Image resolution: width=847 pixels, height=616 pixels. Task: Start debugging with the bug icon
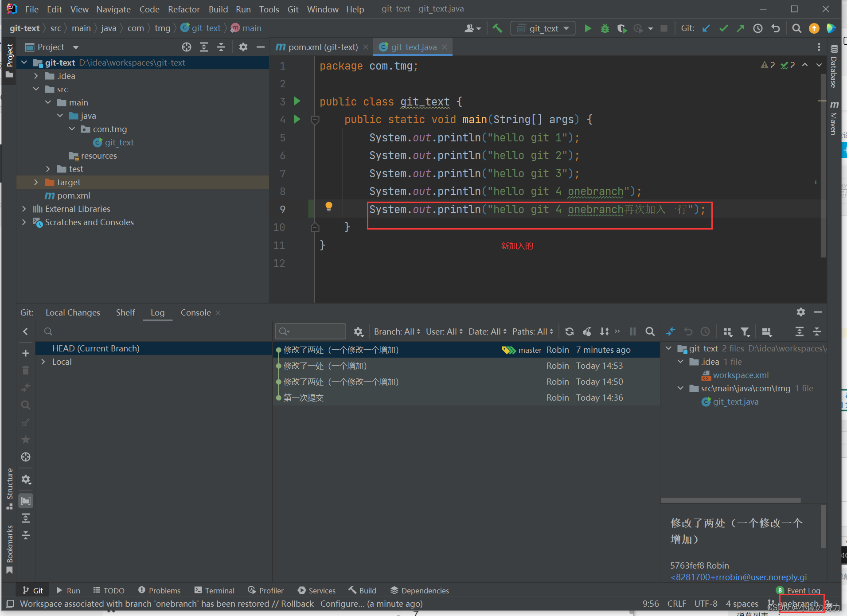click(x=605, y=28)
